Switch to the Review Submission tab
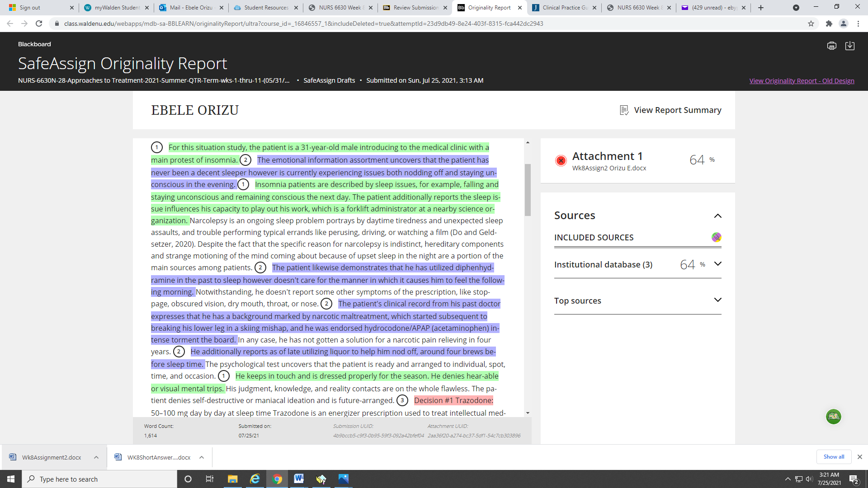868x488 pixels. pos(415,8)
